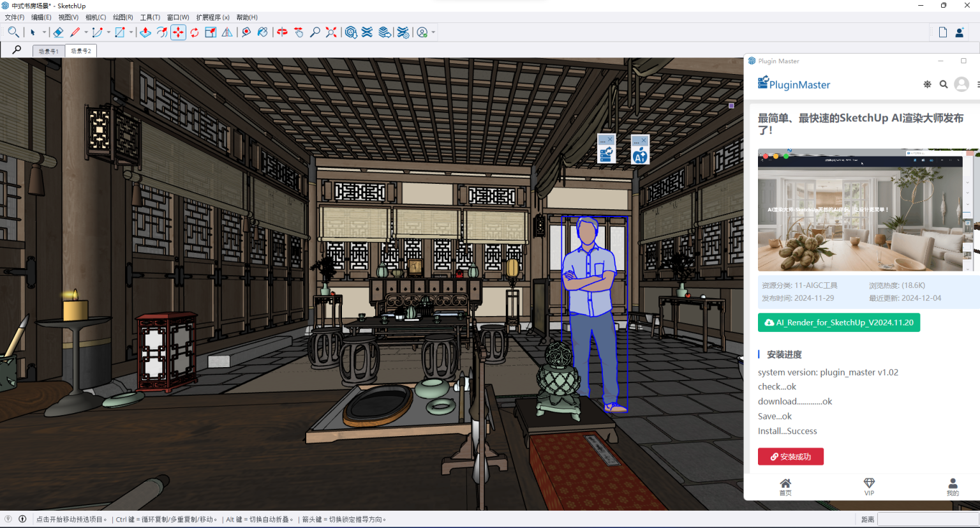The image size is (980, 528).
Task: Expand the Select tool dropdown arrow
Action: pos(44,32)
